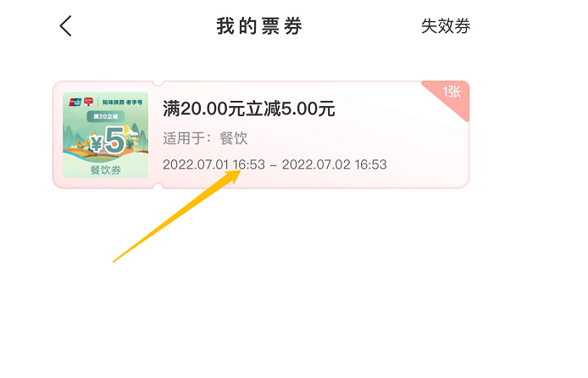Open the green dining coupon thumbnail

(x=105, y=135)
